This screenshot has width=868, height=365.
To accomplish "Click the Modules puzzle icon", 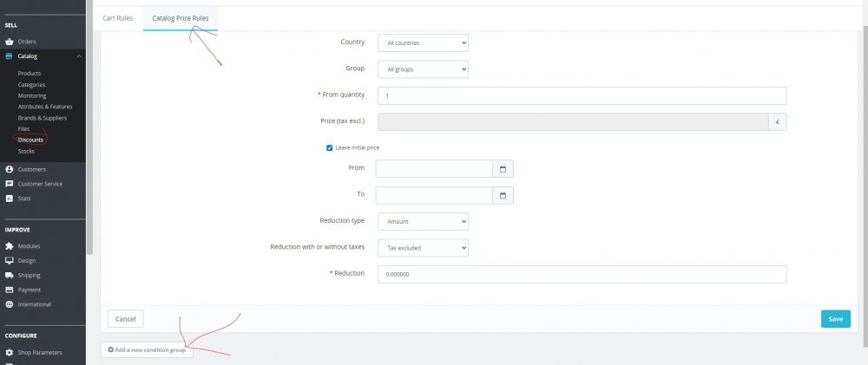I will (x=9, y=246).
